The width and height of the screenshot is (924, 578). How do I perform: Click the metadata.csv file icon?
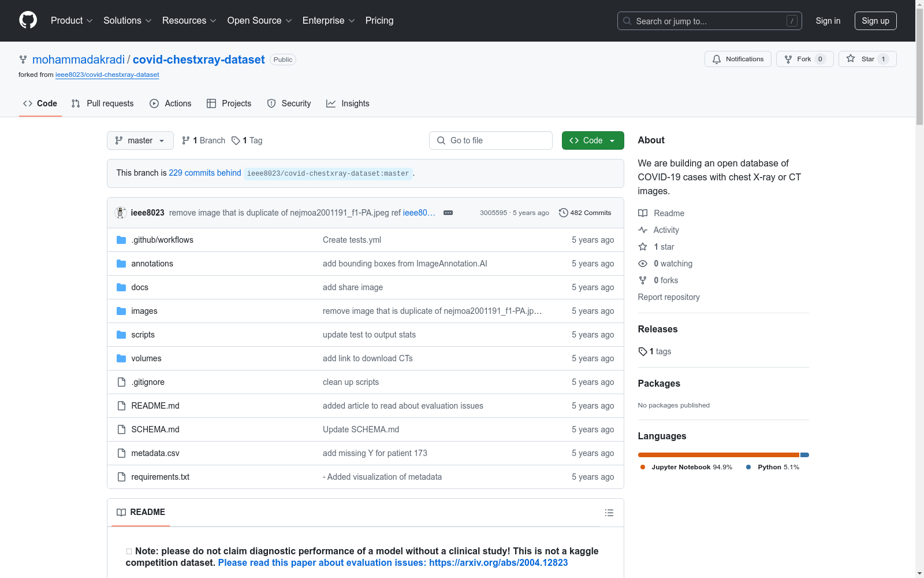(121, 453)
